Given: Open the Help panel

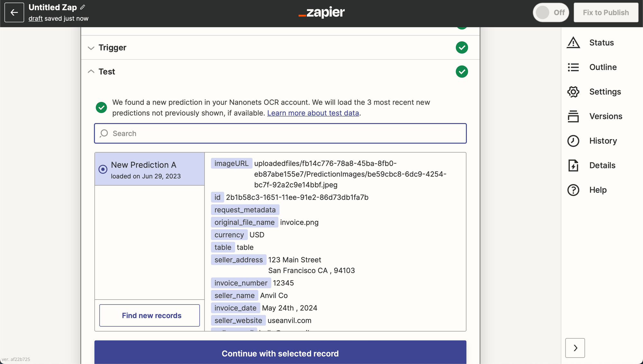Looking at the screenshot, I should tap(599, 189).
